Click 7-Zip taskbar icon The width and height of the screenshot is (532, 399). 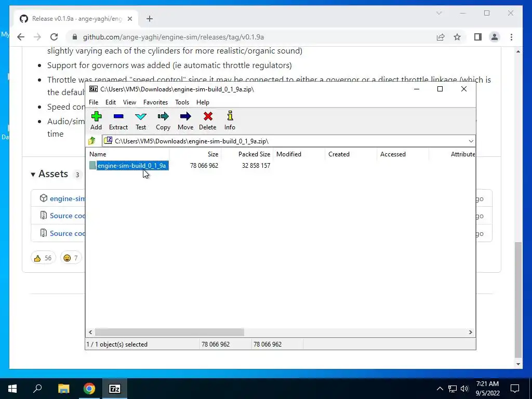click(x=115, y=389)
